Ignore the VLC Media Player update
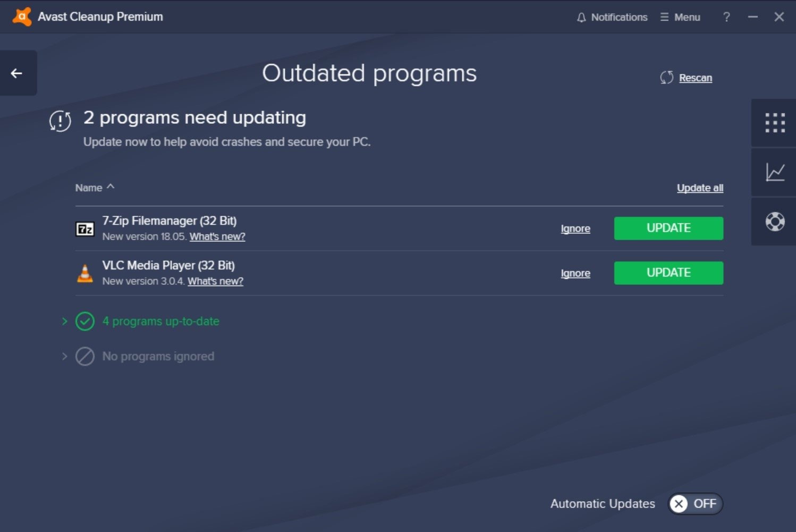The width and height of the screenshot is (796, 532). click(x=575, y=273)
